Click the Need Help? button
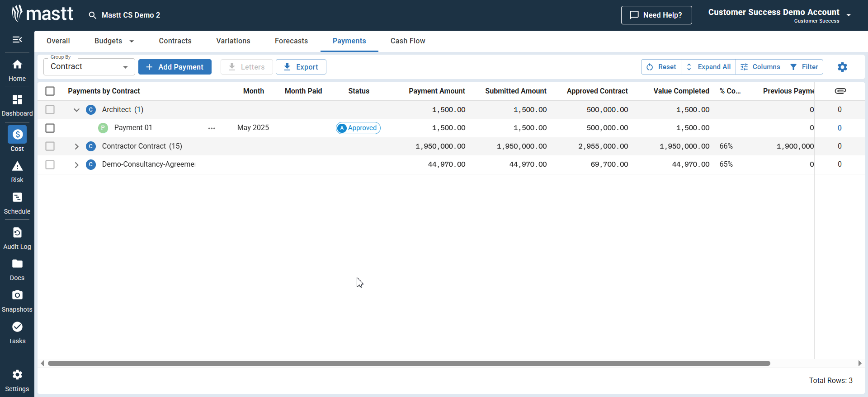Image resolution: width=868 pixels, height=397 pixels. tap(656, 15)
